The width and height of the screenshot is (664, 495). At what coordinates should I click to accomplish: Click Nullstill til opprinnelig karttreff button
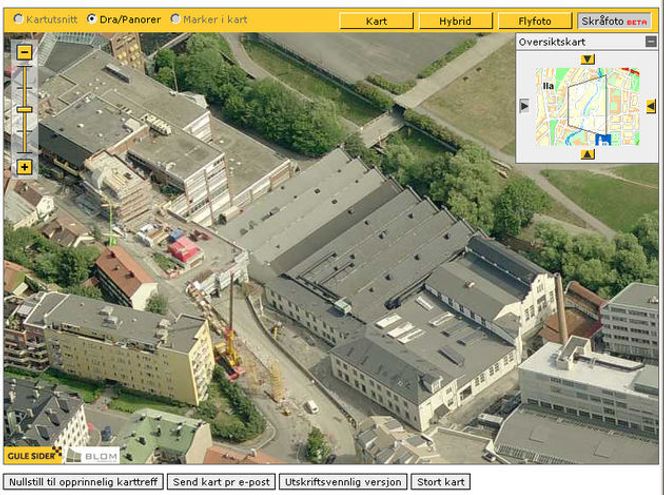click(83, 482)
